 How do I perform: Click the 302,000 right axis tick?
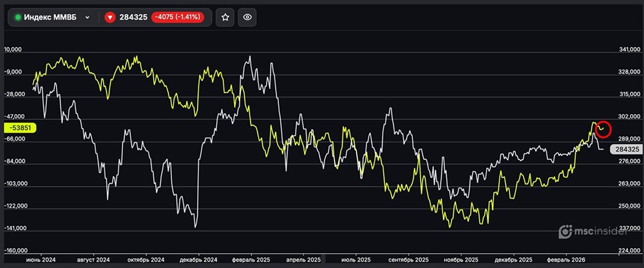point(629,117)
